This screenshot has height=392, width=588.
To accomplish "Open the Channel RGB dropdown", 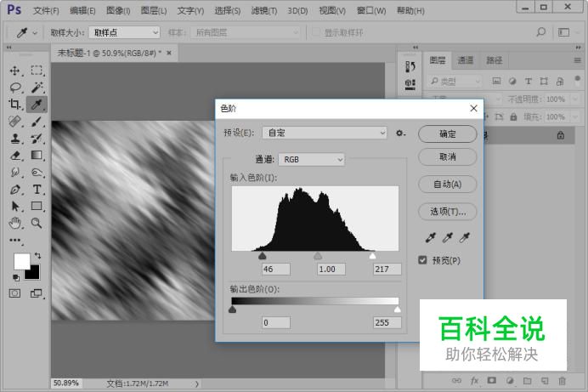I will click(x=311, y=159).
